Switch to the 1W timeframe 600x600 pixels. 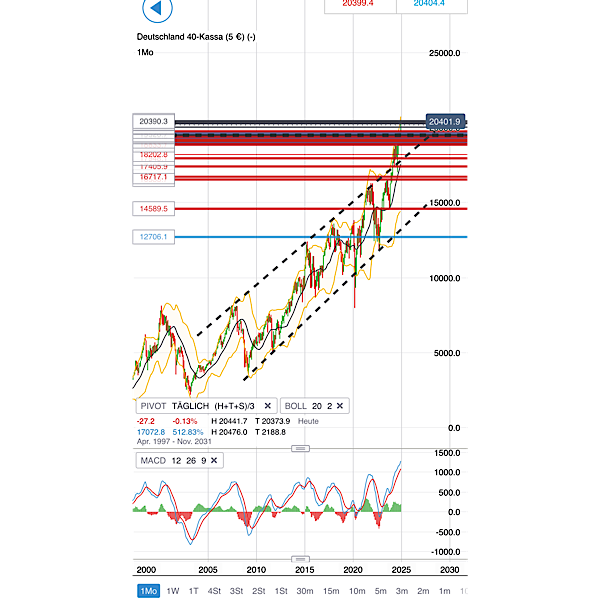pyautogui.click(x=172, y=591)
